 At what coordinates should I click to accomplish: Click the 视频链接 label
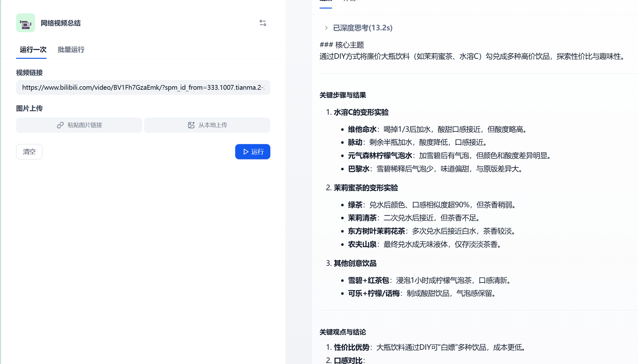(x=29, y=73)
